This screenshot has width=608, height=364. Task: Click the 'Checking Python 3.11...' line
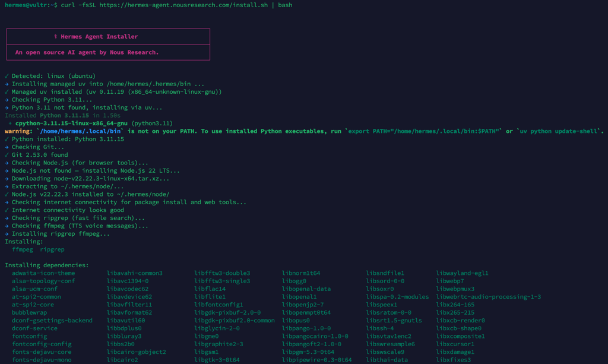(x=49, y=100)
